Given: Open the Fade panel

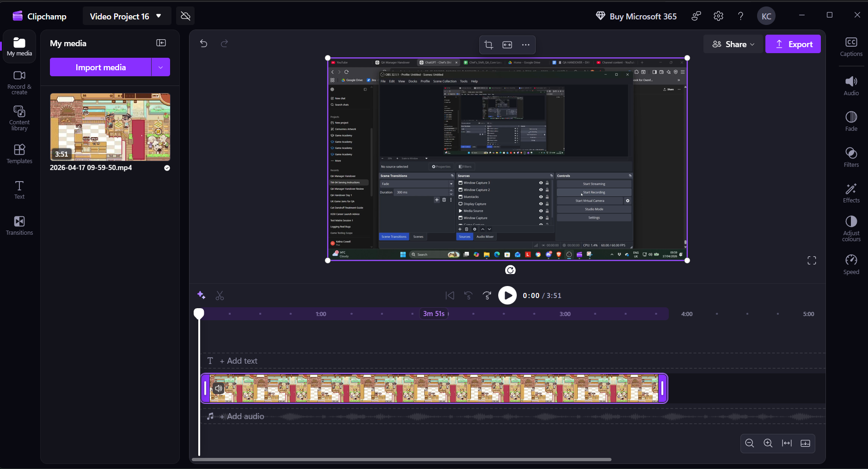Looking at the screenshot, I should pyautogui.click(x=851, y=121).
